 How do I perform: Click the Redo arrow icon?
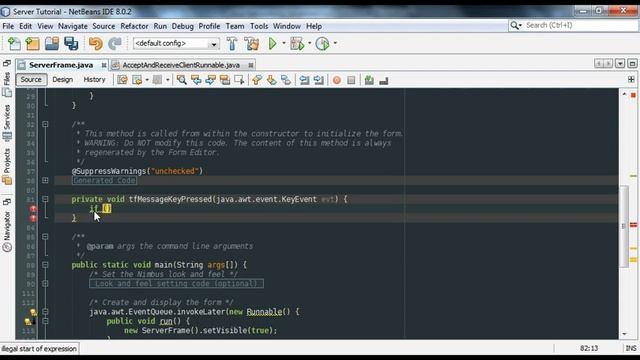coord(115,43)
